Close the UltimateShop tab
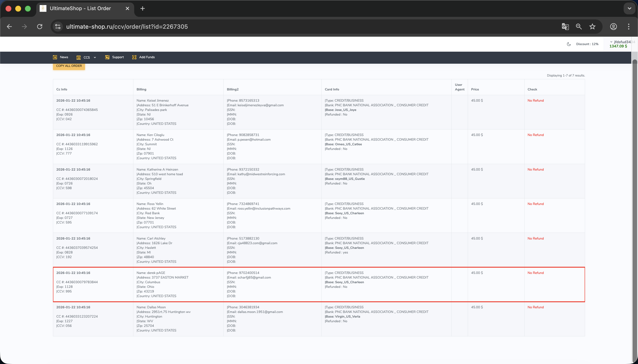638x364 pixels. click(x=127, y=8)
